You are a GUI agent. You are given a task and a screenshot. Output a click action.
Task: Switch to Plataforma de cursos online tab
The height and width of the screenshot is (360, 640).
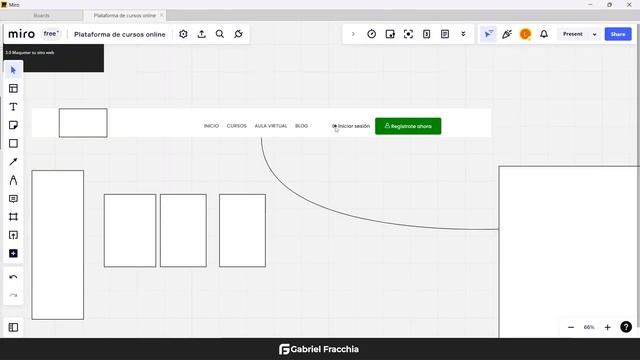(124, 16)
